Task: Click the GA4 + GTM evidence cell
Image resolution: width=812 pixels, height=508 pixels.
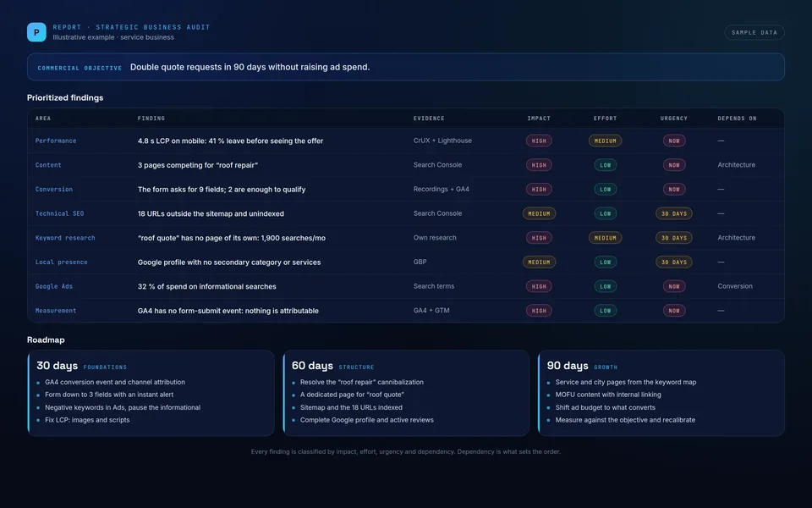Action: (x=431, y=311)
